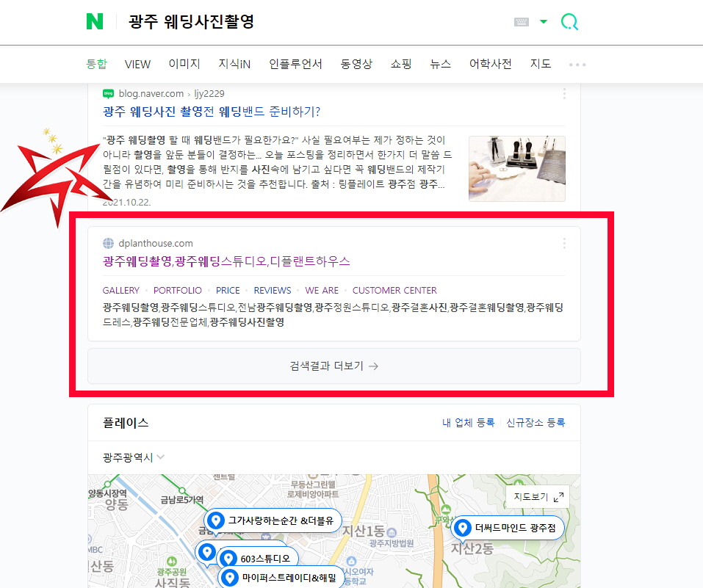This screenshot has width=703, height=588.
Task: Open the PORTFOLIO sitelink
Action: pyautogui.click(x=178, y=291)
